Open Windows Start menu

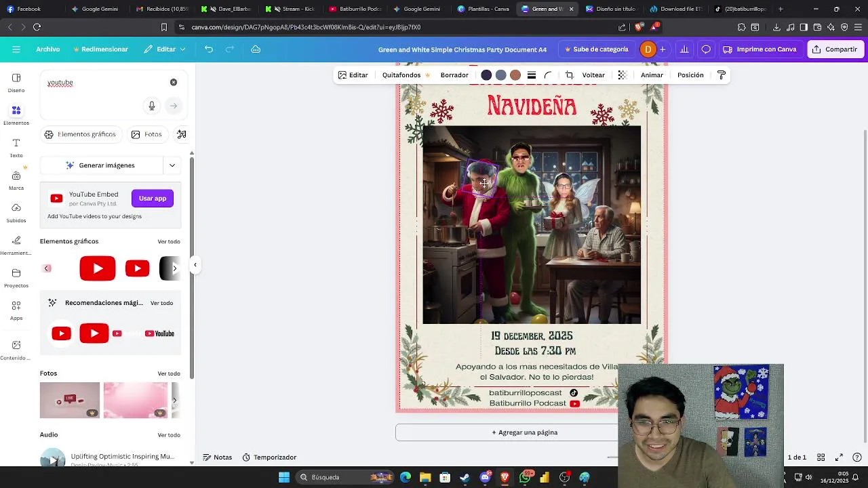284,477
